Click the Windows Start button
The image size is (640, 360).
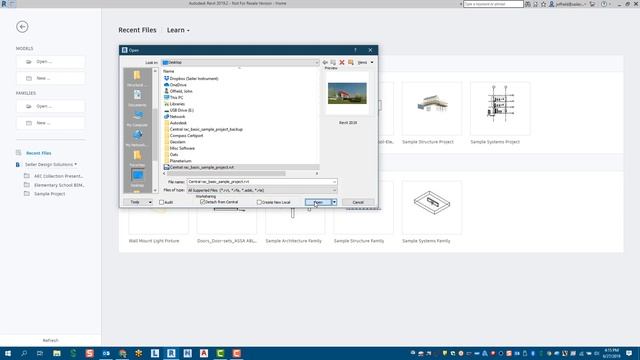[x=7, y=353]
